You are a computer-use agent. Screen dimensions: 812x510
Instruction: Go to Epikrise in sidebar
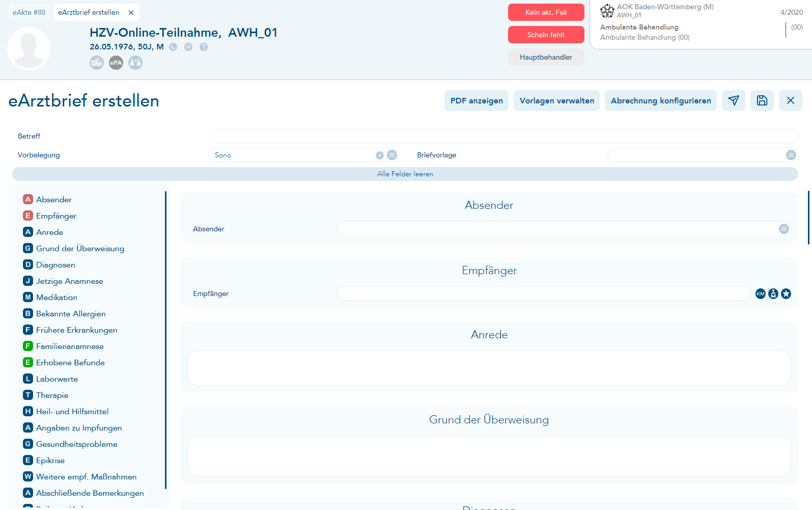(44, 461)
